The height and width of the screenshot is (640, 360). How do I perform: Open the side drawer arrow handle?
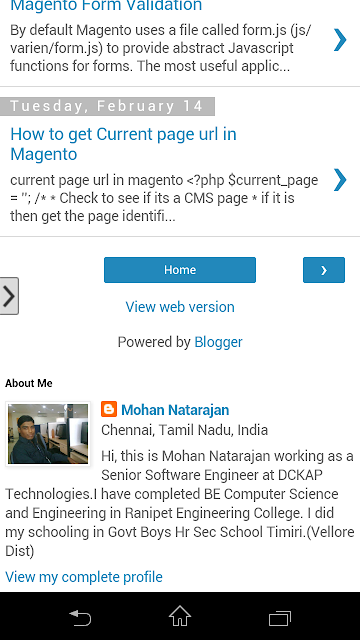(x=9, y=296)
